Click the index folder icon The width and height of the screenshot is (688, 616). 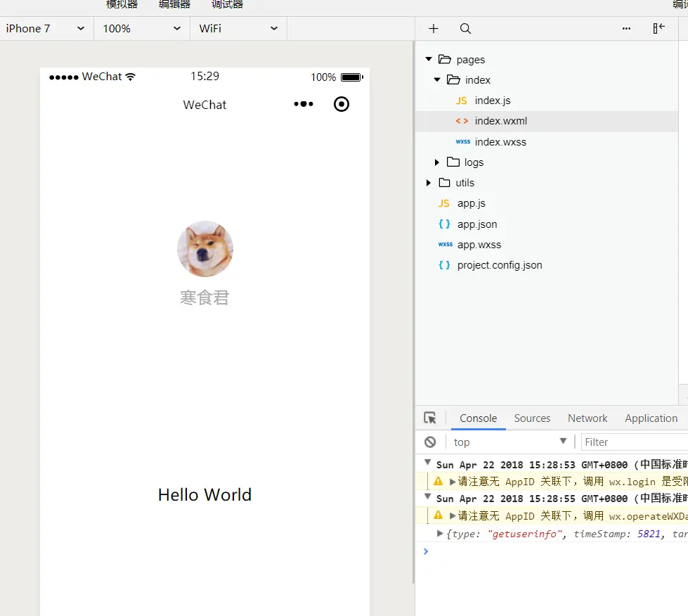453,79
